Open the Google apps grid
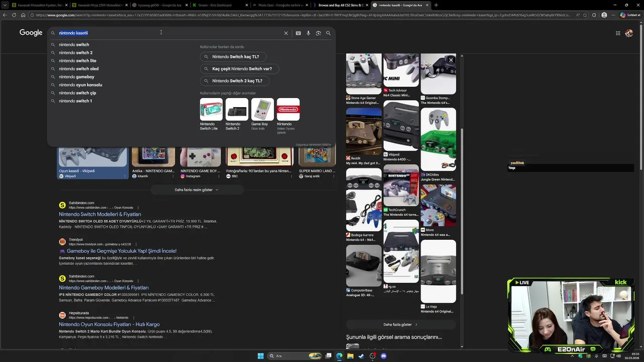This screenshot has height=362, width=644. pyautogui.click(x=618, y=33)
